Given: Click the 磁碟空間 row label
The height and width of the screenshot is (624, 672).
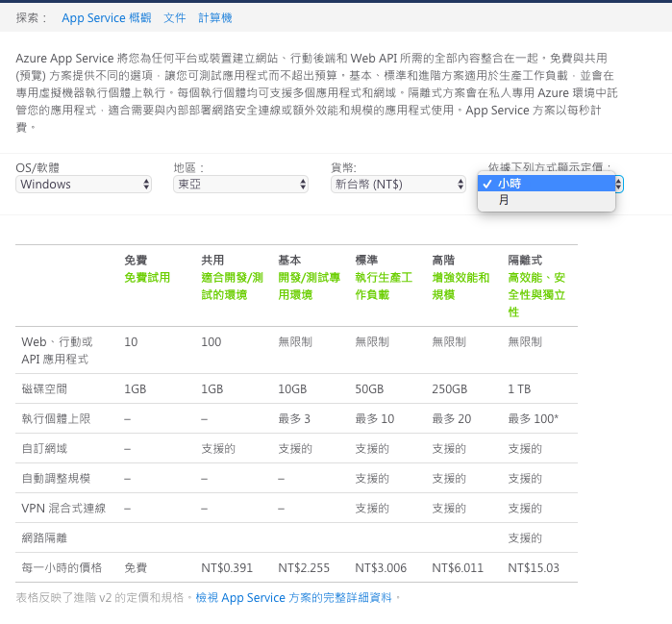Looking at the screenshot, I should tap(44, 388).
